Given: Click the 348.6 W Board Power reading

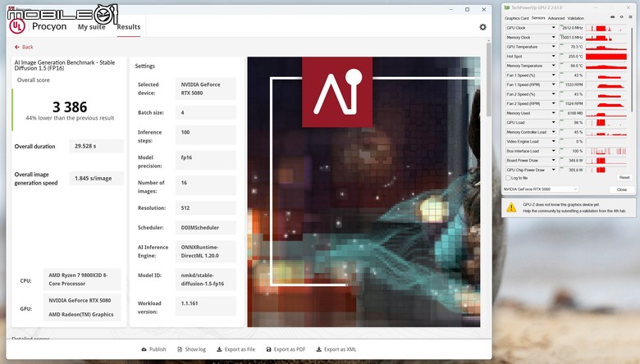Looking at the screenshot, I should point(572,160).
